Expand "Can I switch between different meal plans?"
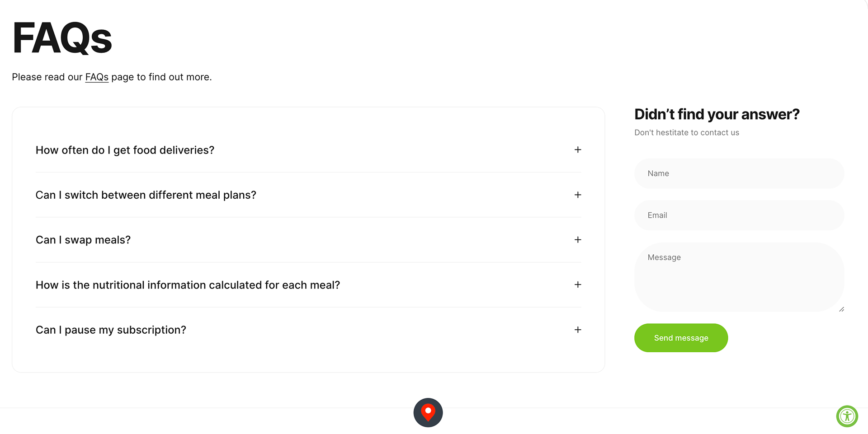868x434 pixels. click(308, 195)
